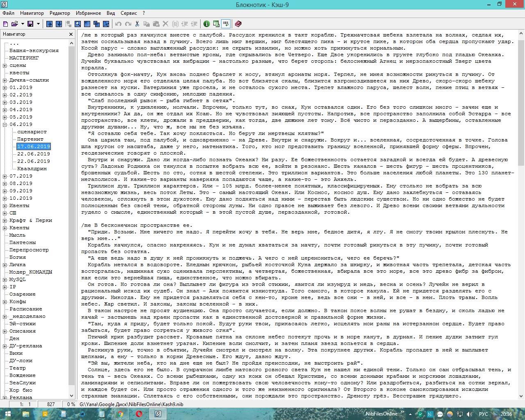This screenshot has height=420, width=525.
Task: Expand the Крафт & Перки tree node
Action: (5, 220)
